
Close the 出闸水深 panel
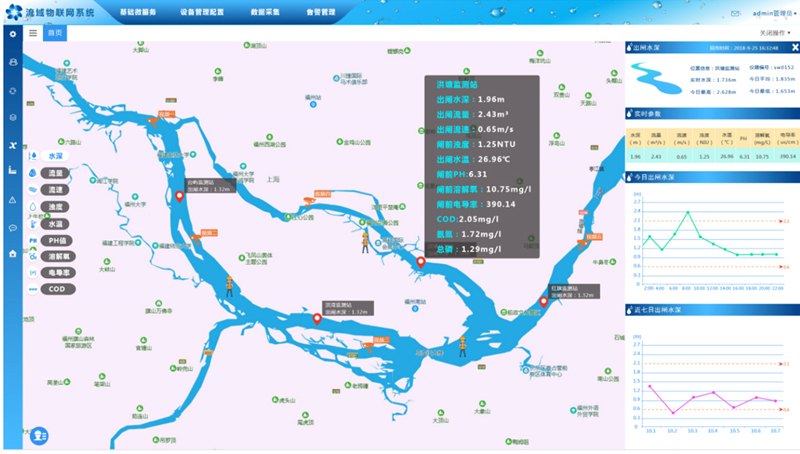792,47
